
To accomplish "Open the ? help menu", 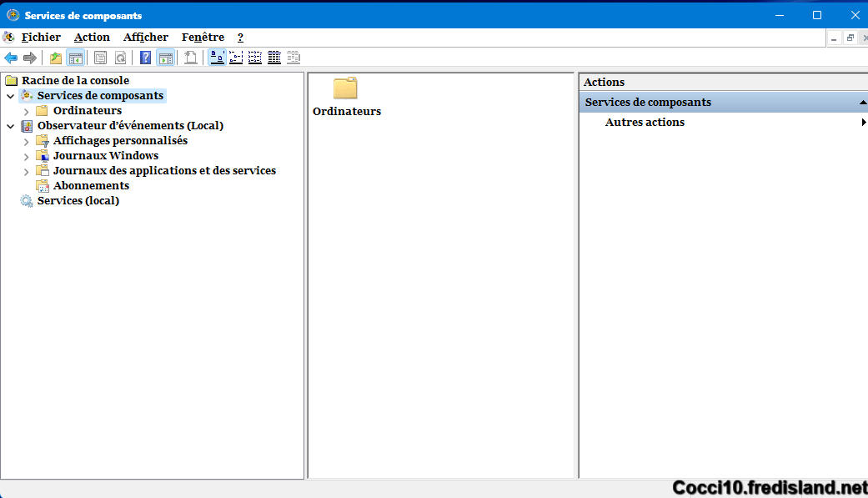I will [x=240, y=37].
